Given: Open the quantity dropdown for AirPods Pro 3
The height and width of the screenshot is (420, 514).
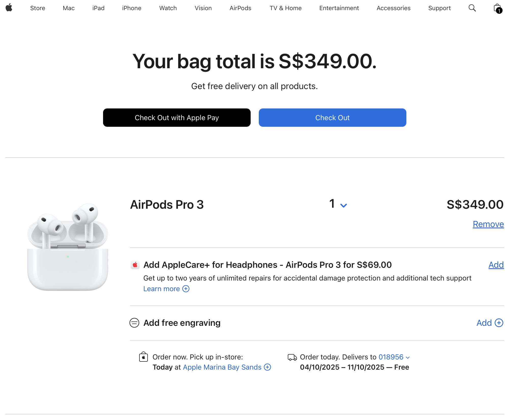Looking at the screenshot, I should click(338, 204).
